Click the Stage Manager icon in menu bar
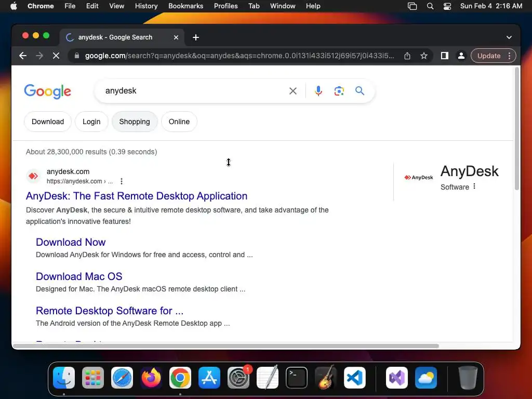This screenshot has height=399, width=532. click(x=412, y=6)
